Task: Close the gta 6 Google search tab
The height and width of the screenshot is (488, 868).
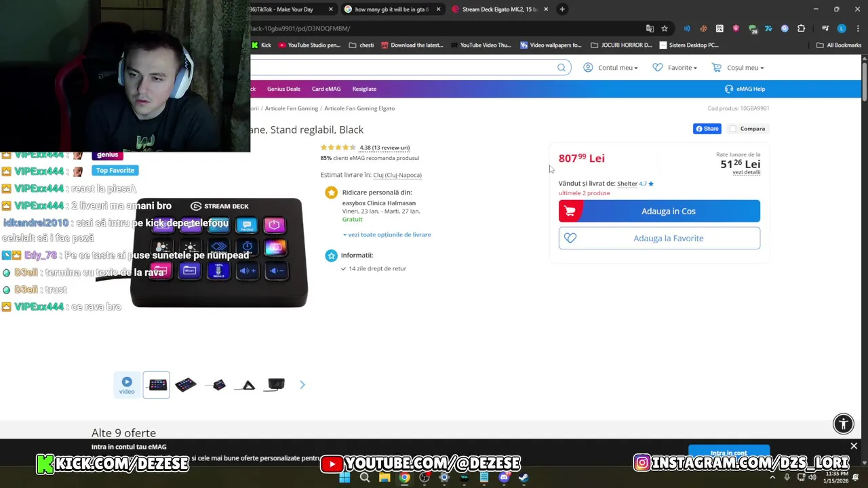Action: click(x=438, y=9)
